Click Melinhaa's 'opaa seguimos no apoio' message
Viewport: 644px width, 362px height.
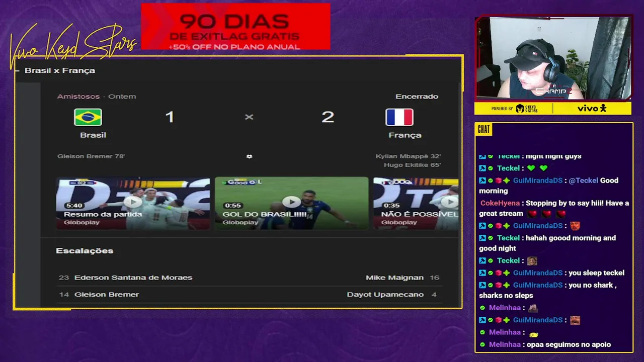568,344
